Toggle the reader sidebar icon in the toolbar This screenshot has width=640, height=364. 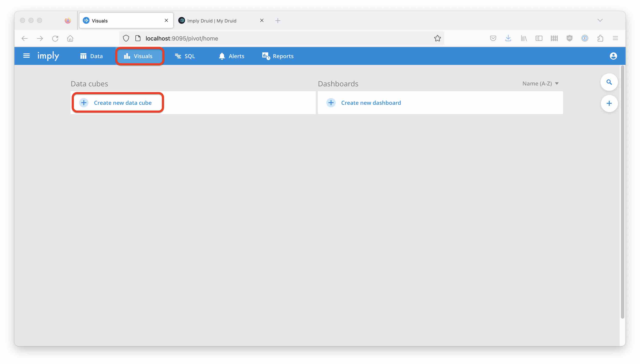pyautogui.click(x=539, y=38)
